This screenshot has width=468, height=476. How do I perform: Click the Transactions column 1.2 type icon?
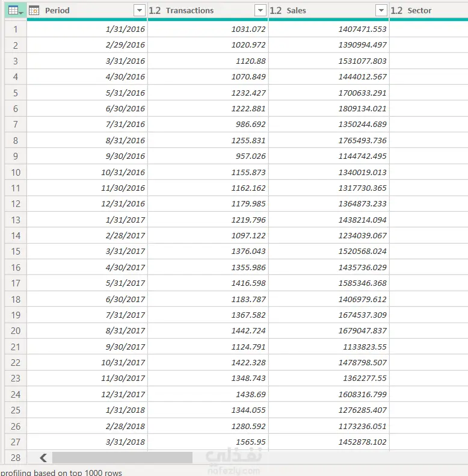click(155, 11)
